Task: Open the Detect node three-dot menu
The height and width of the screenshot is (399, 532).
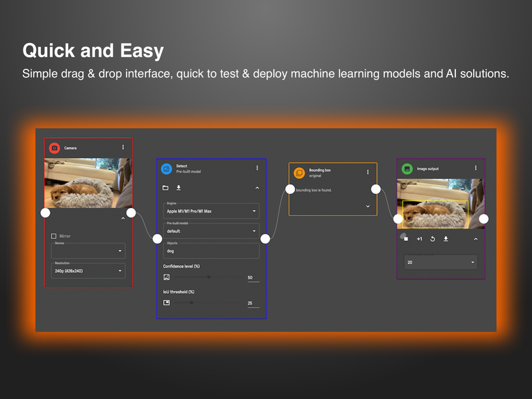Action: (x=257, y=168)
